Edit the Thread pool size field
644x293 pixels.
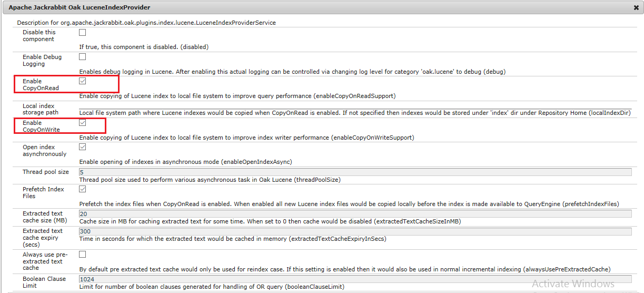355,172
